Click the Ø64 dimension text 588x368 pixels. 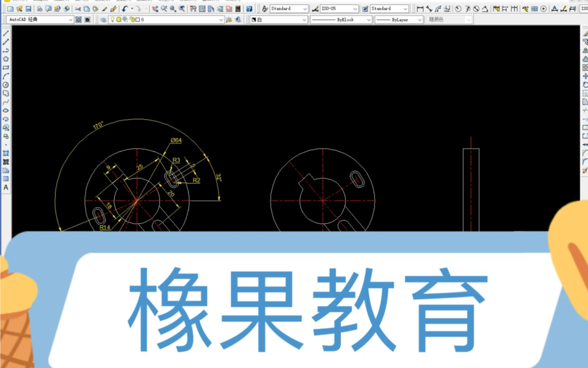tap(176, 140)
